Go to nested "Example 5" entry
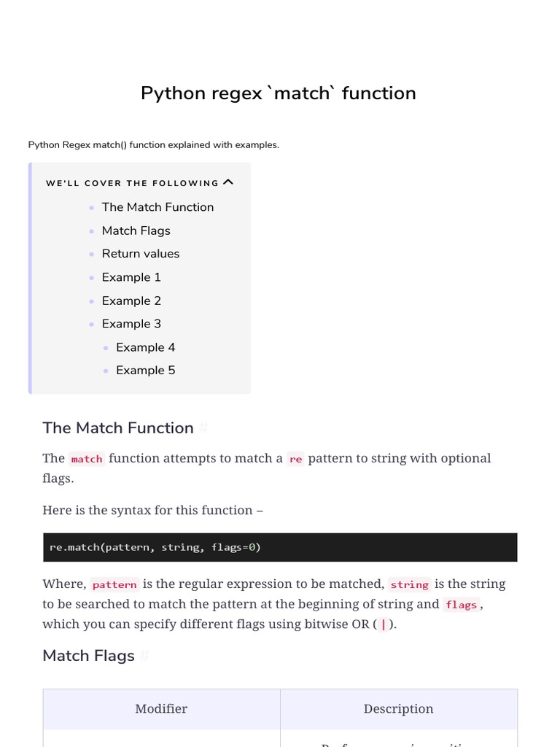 pos(145,371)
